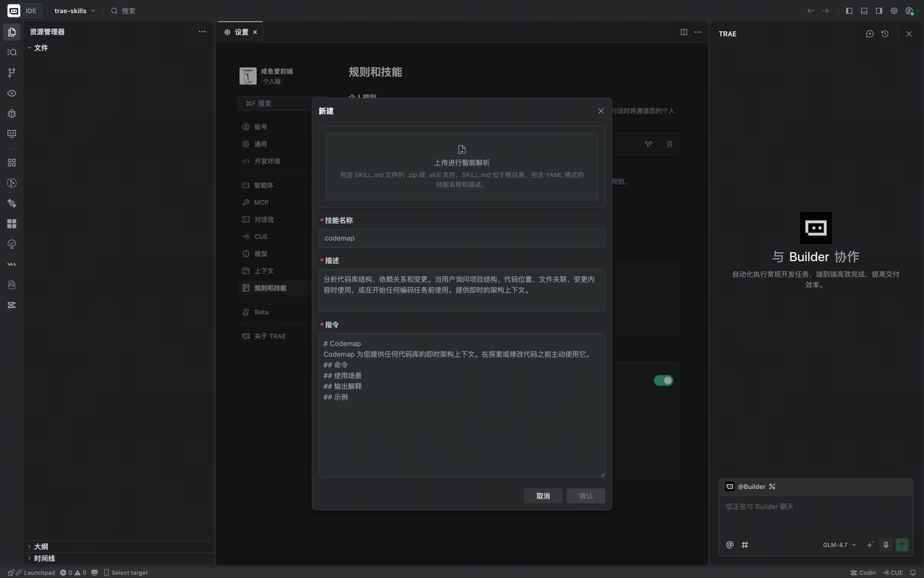Expand the GLM-4.7 model selector
Viewport: 924px width, 578px height.
point(839,545)
